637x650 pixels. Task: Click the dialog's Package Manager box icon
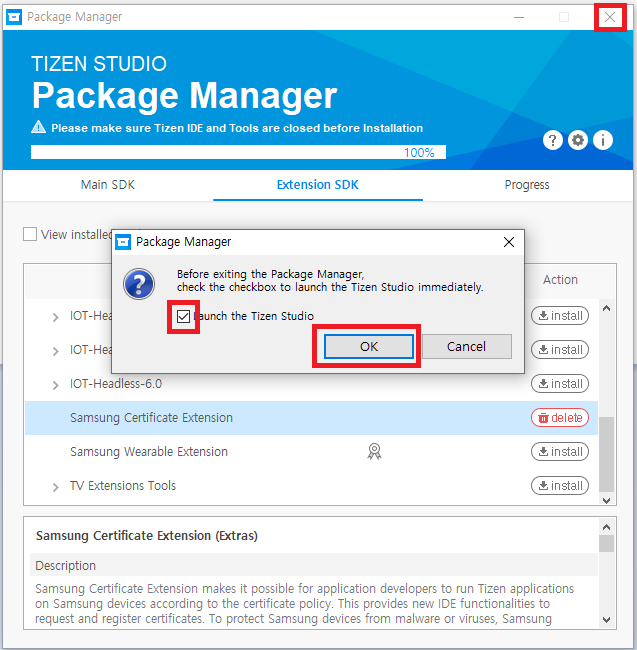(x=123, y=242)
